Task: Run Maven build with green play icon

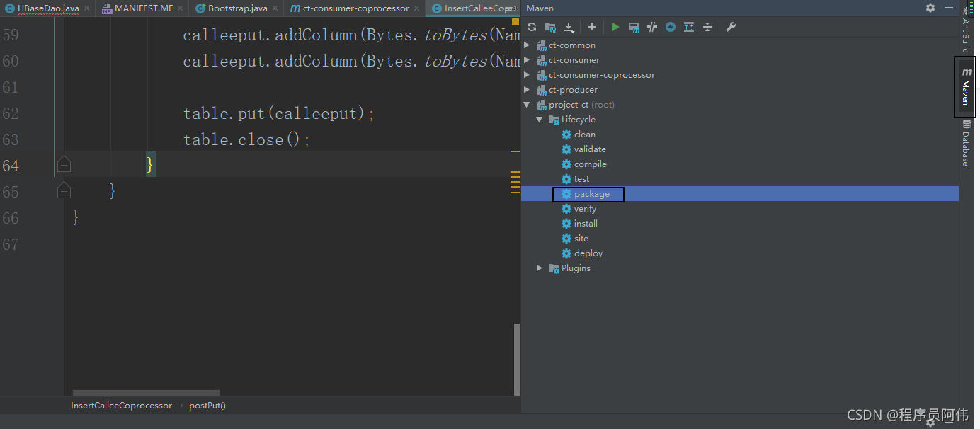Action: (x=615, y=27)
